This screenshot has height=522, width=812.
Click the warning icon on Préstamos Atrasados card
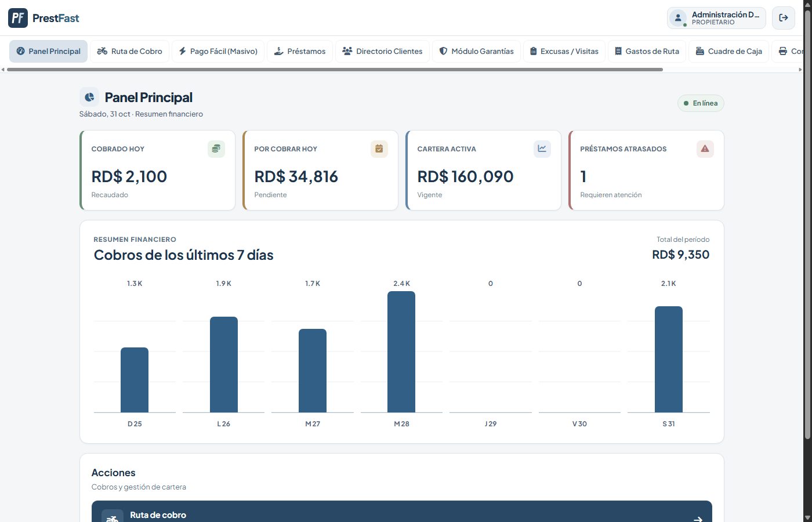pos(705,149)
